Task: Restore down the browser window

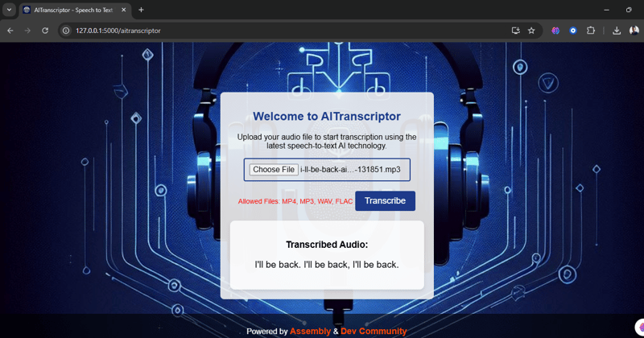Action: pyautogui.click(x=629, y=10)
